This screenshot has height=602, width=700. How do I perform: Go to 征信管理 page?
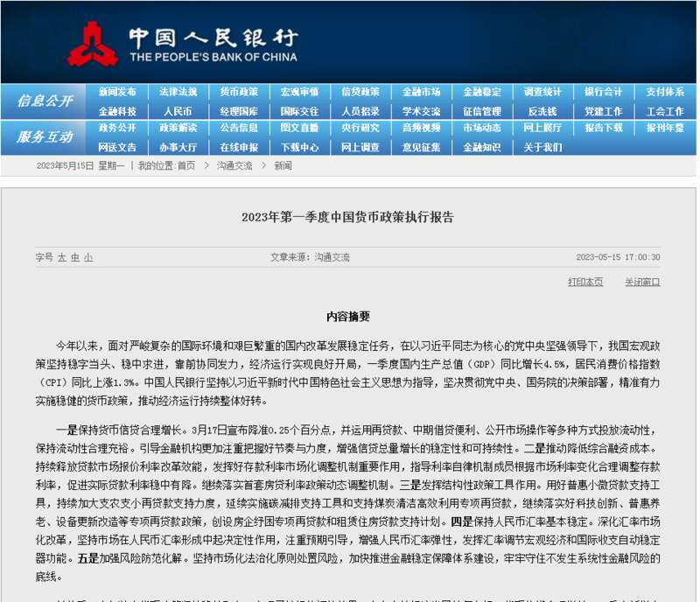coord(482,111)
